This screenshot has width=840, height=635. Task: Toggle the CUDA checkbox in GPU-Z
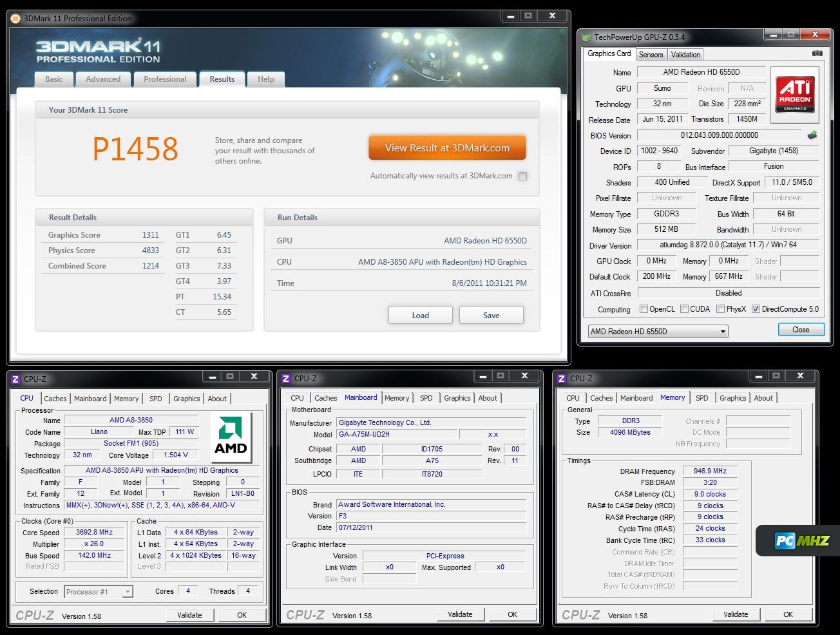pos(684,309)
